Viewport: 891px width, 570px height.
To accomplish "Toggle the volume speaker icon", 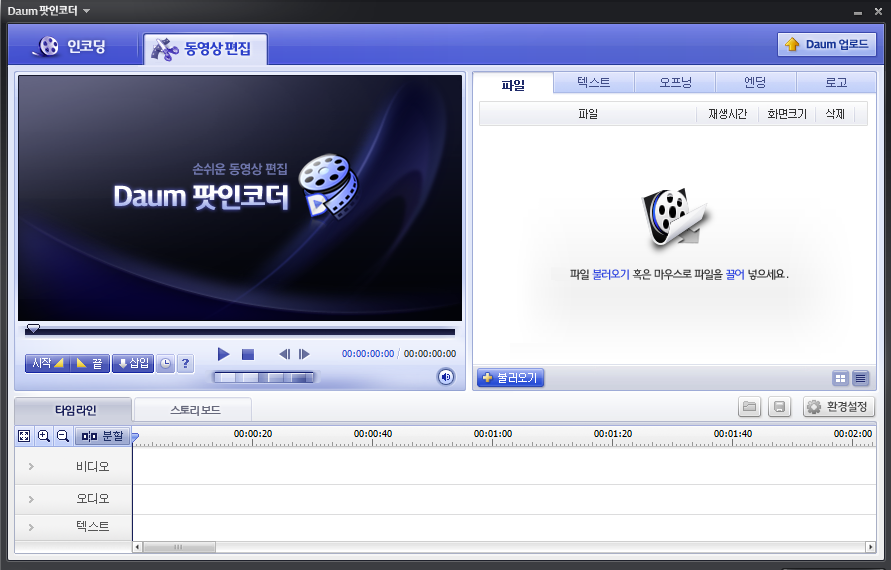I will click(x=446, y=377).
